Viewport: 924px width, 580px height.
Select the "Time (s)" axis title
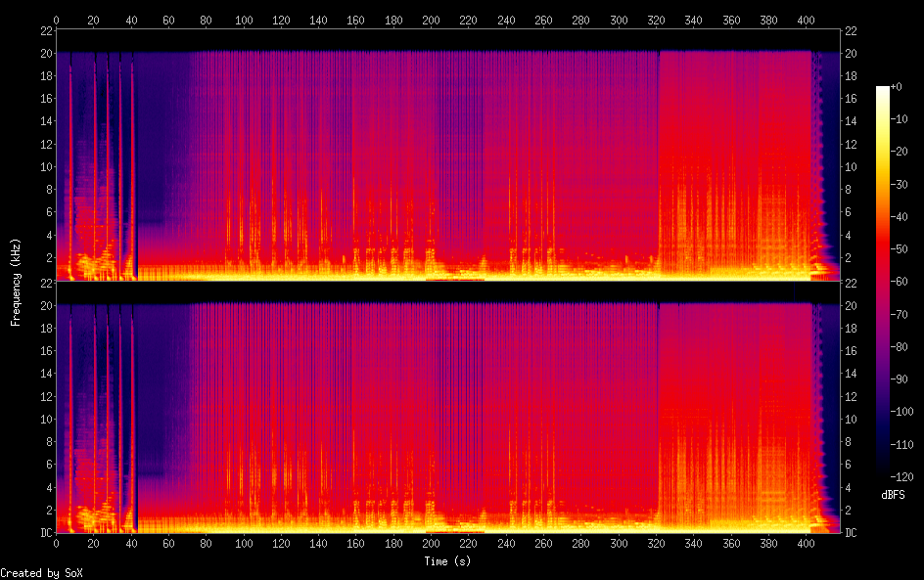[449, 561]
